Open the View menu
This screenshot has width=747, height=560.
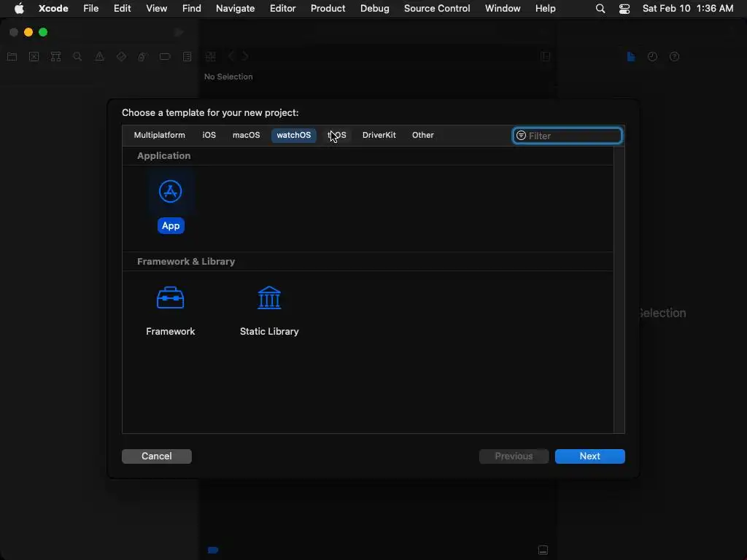coord(156,9)
